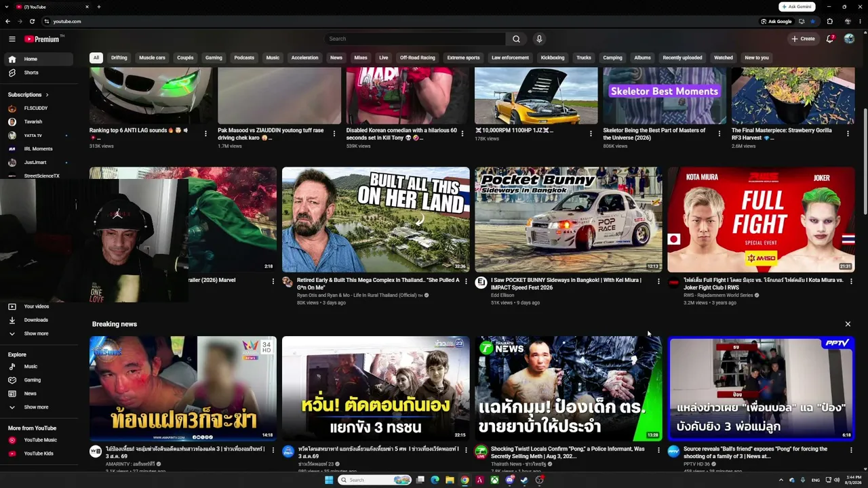
Task: Open more options for Retired Early video
Action: pyautogui.click(x=466, y=281)
